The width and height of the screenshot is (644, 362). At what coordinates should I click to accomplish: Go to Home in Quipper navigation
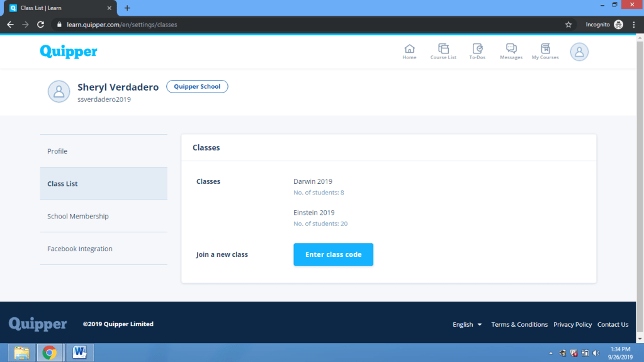click(409, 52)
